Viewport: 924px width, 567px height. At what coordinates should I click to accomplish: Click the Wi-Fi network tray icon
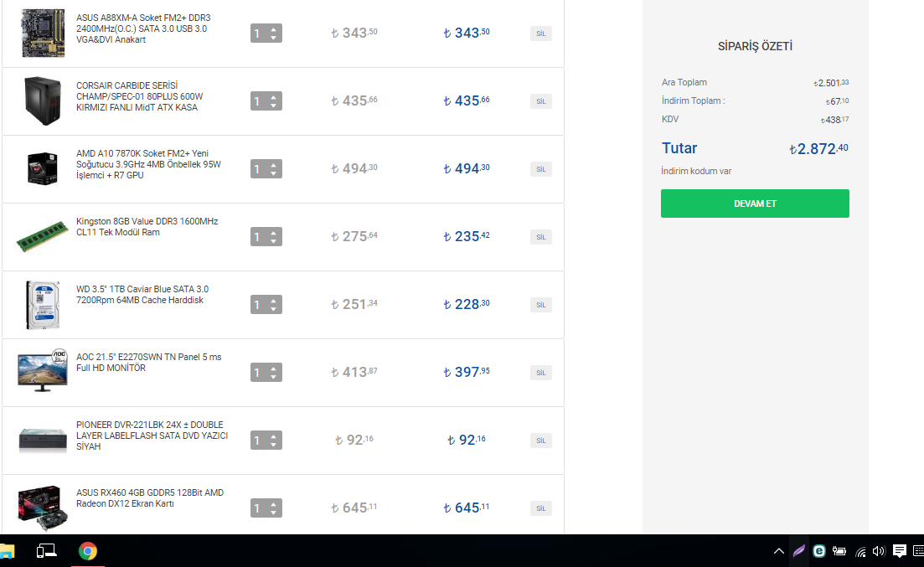(x=860, y=551)
